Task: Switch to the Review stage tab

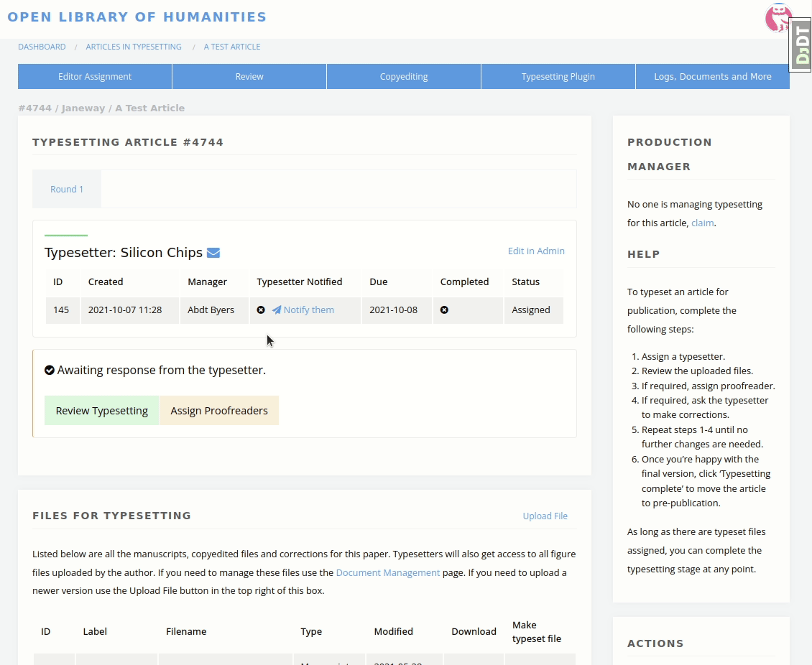Action: [249, 77]
